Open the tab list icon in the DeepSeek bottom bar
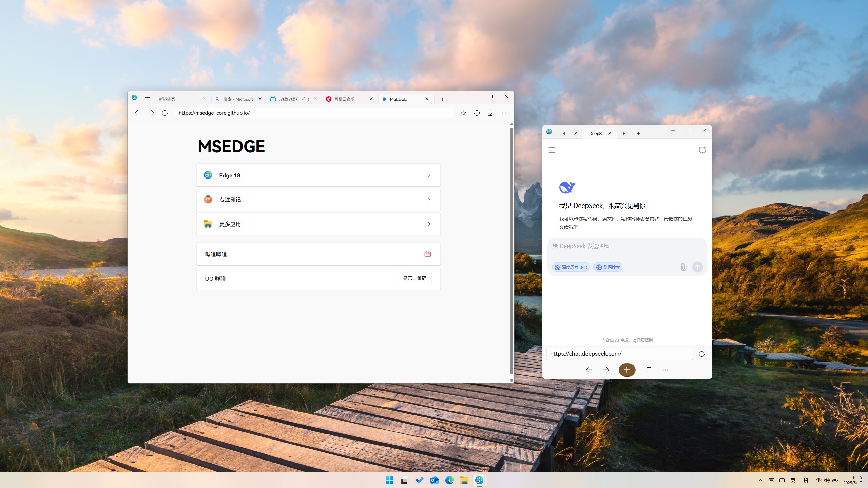Screen dimensions: 868x488 coord(648,370)
